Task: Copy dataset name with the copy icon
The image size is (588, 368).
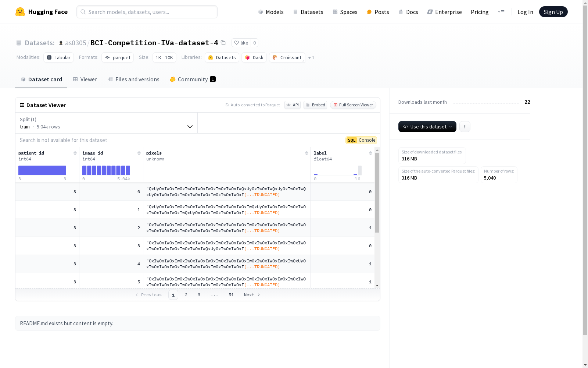Action: pyautogui.click(x=223, y=43)
